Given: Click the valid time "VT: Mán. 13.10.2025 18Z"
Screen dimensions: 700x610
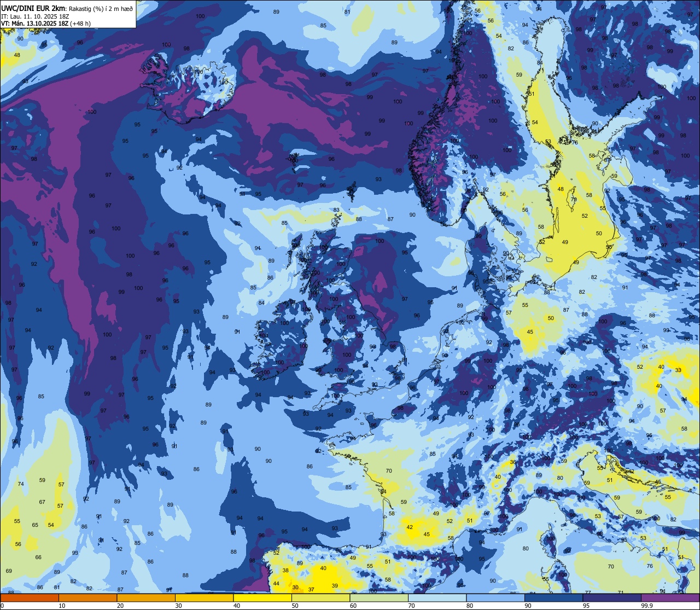Looking at the screenshot, I should click(33, 24).
